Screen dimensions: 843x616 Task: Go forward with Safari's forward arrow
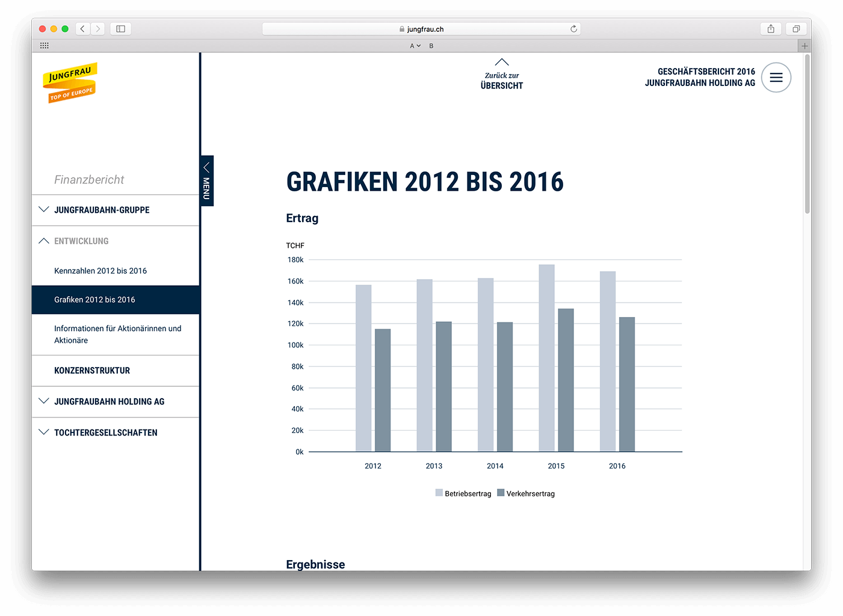97,29
